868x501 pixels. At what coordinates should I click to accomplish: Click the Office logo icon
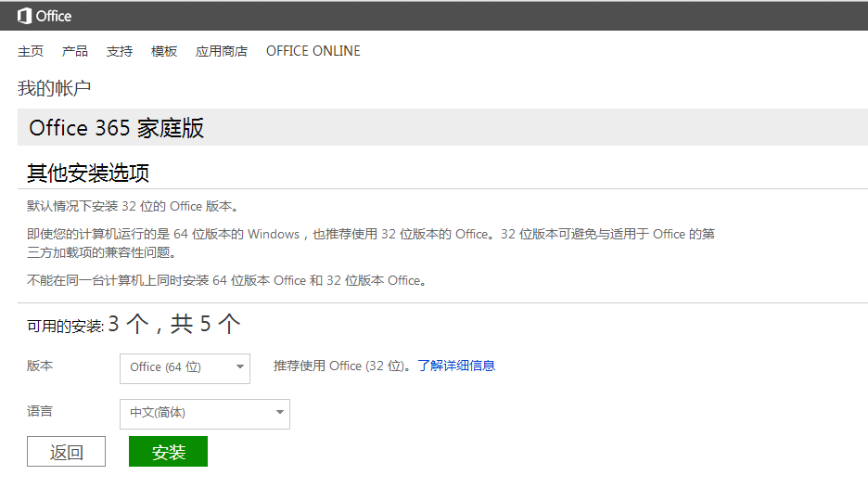pos(24,16)
